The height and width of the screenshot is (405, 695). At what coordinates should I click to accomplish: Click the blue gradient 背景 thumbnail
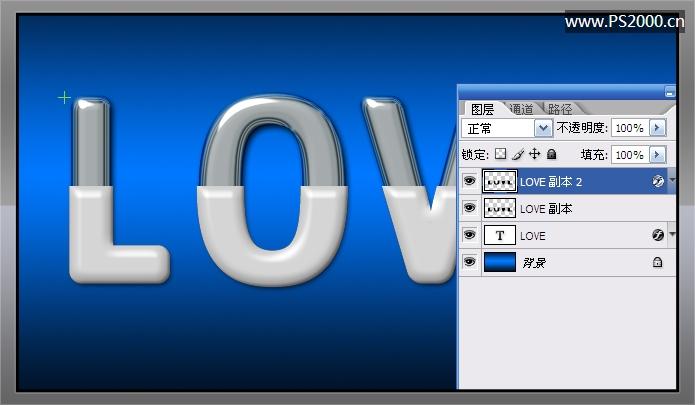pyautogui.click(x=500, y=262)
